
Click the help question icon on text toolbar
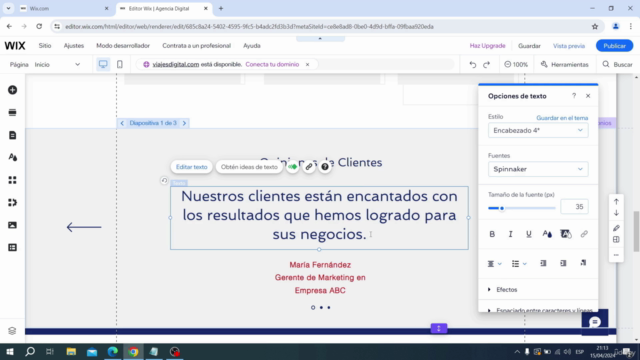pyautogui.click(x=325, y=167)
